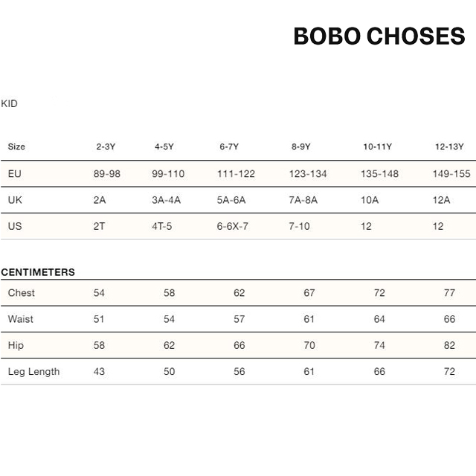The image size is (476, 476).
Task: Select the 4-5Y size column header
Action: (x=164, y=147)
